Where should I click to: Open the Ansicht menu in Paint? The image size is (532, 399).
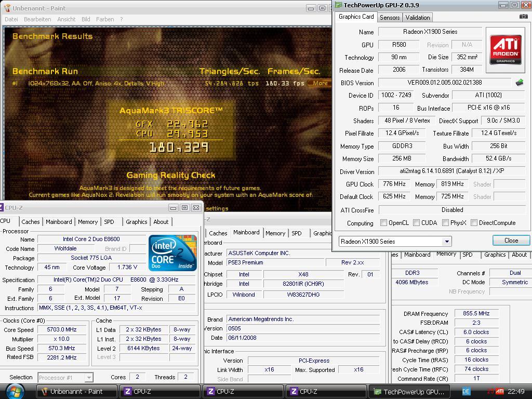[66, 19]
